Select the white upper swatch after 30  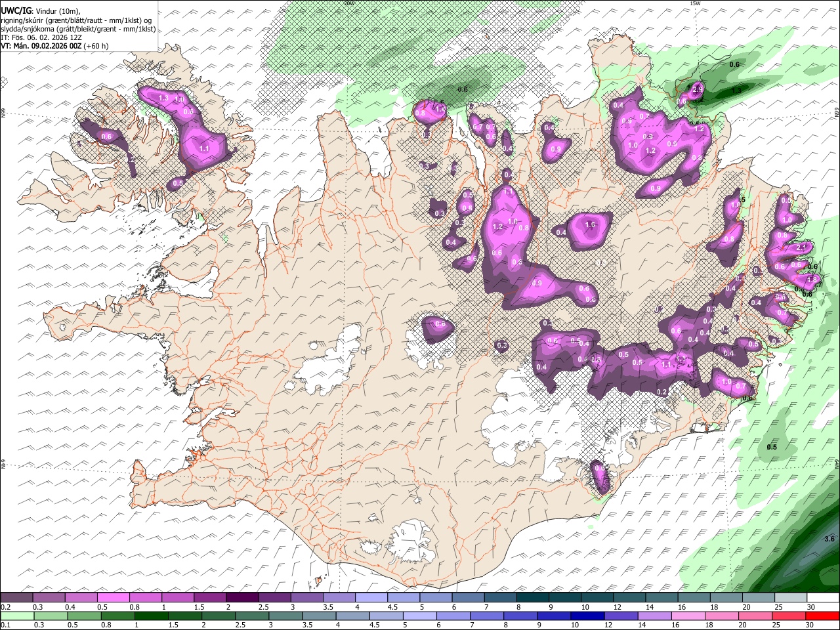point(823,597)
